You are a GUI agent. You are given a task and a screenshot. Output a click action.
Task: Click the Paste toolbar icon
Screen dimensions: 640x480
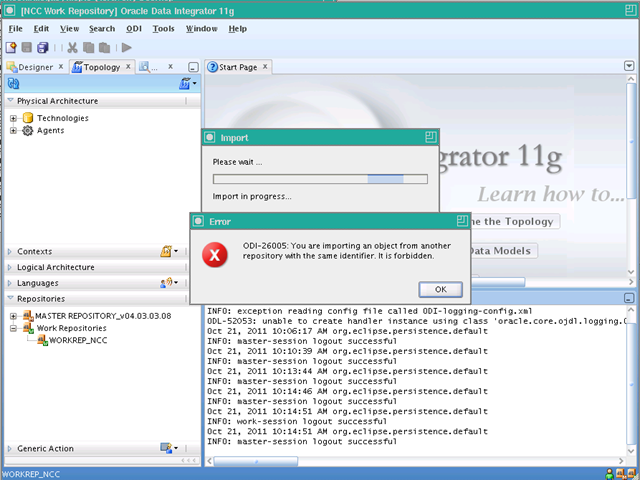pyautogui.click(x=105, y=48)
